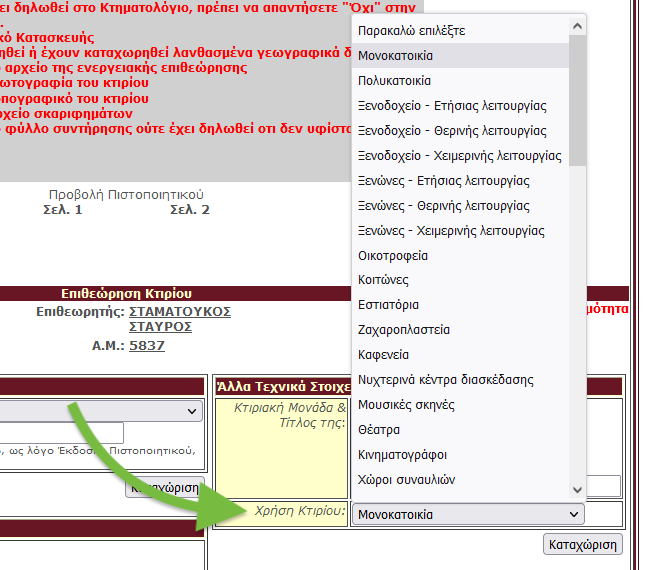Click the list scrollbar up arrow
This screenshot has height=570, width=655.
[x=577, y=26]
